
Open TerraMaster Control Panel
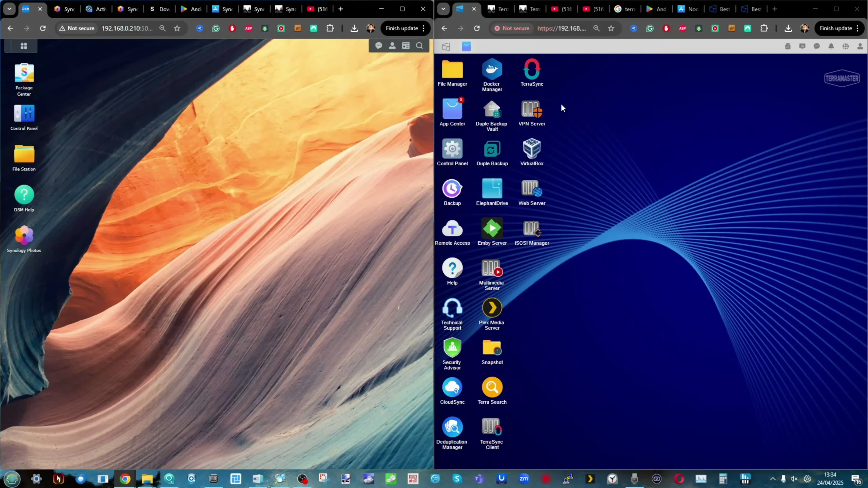452,152
